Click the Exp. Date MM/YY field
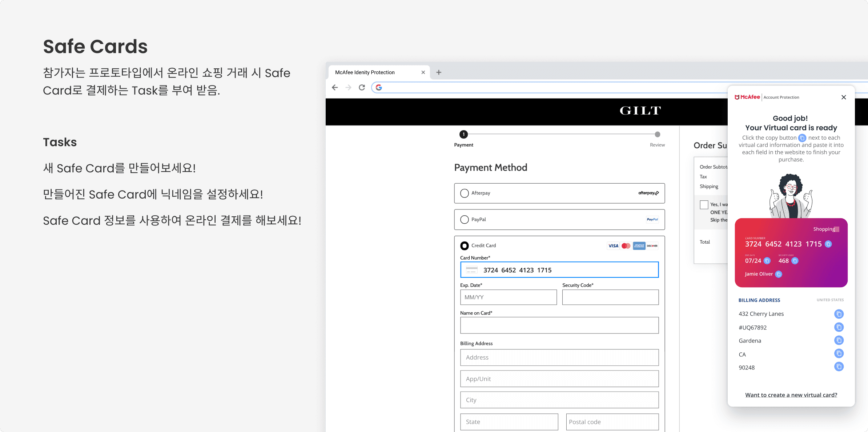868x432 pixels. click(x=509, y=297)
